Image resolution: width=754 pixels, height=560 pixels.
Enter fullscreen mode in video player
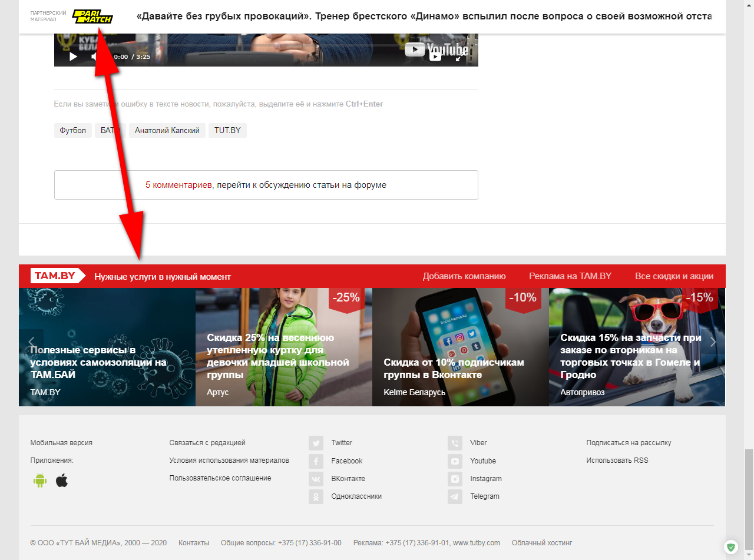click(459, 57)
